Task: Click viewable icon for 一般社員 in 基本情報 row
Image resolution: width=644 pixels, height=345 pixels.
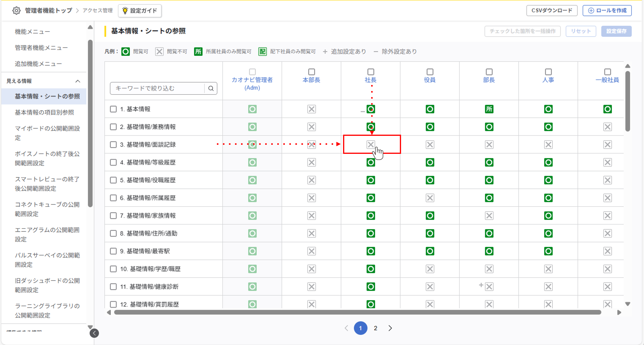Action: 607,109
